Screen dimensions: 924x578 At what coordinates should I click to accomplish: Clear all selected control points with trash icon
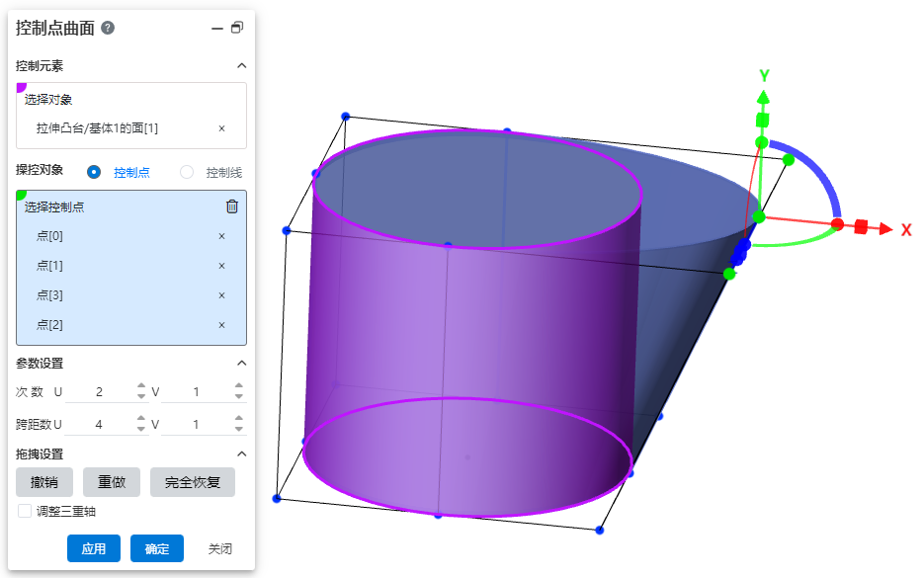point(232,206)
